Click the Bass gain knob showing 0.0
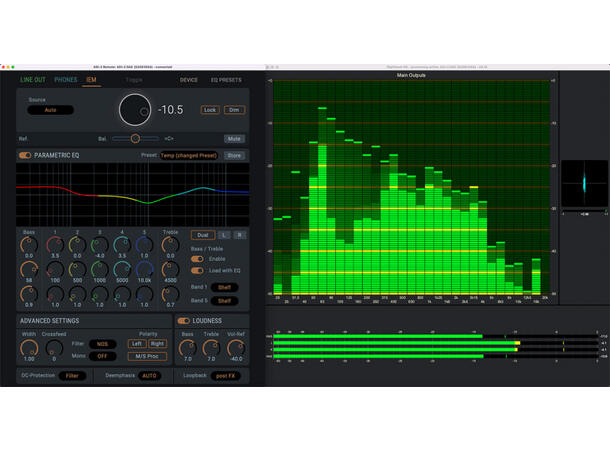Viewport: 610px width, 450px height. tap(29, 245)
